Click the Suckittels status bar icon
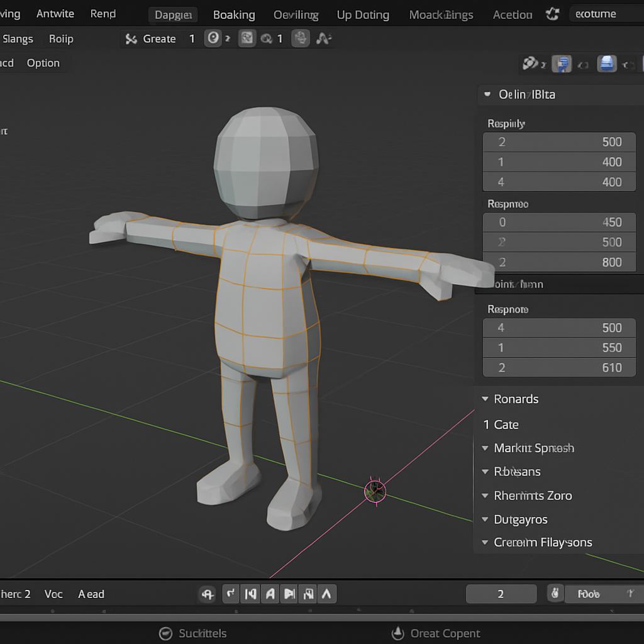This screenshot has width=644, height=644. coord(166,633)
